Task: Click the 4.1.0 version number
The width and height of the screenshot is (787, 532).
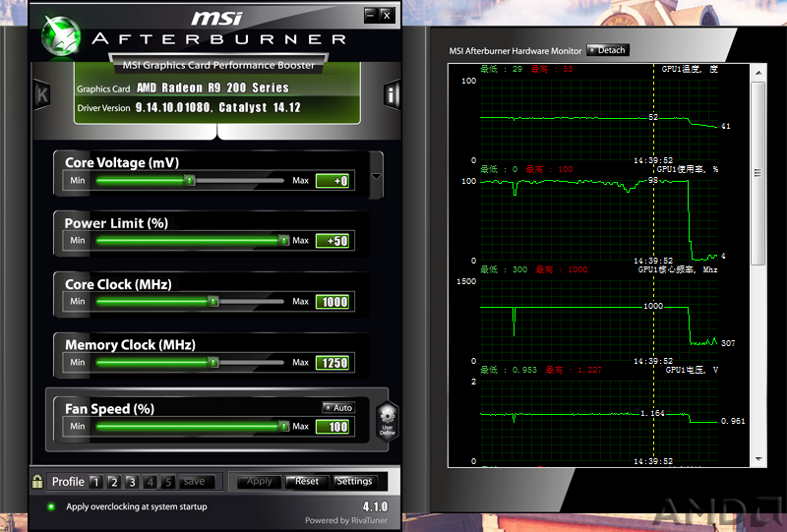Action: coord(375,506)
